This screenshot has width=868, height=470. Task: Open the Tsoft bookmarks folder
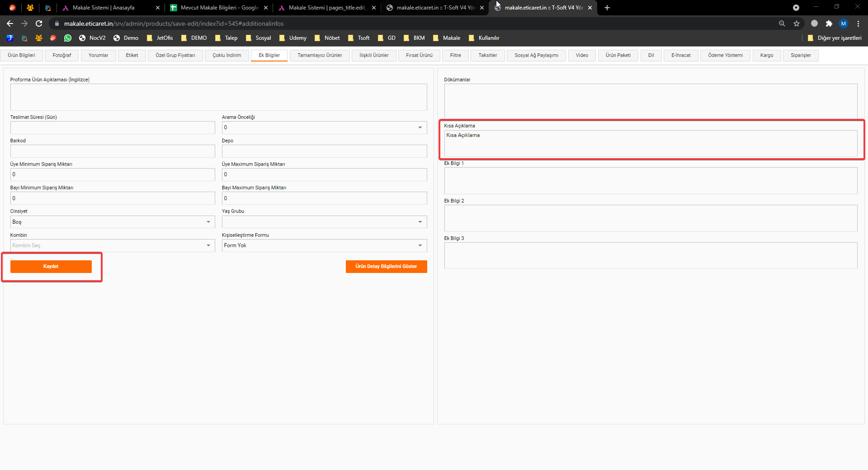click(359, 38)
